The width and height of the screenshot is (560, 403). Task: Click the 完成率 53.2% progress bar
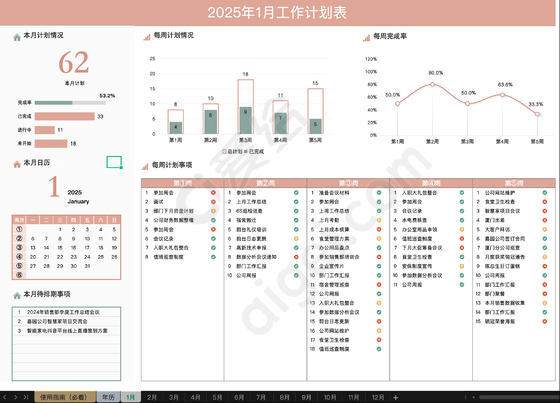(70, 103)
